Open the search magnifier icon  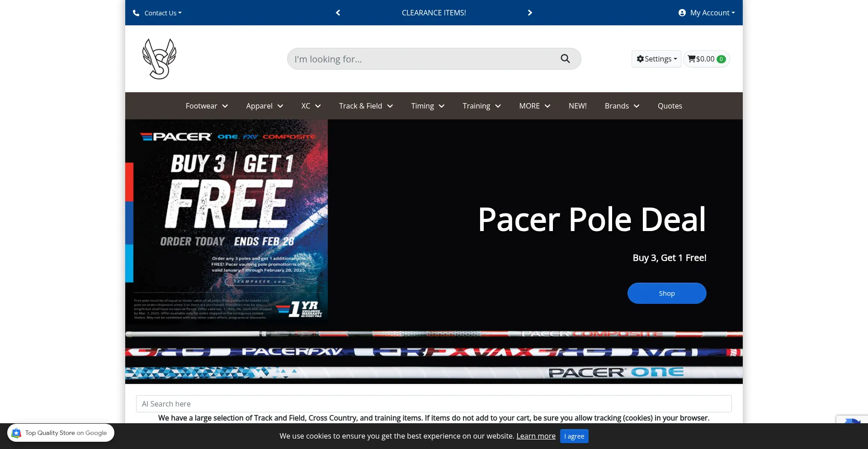coord(565,59)
